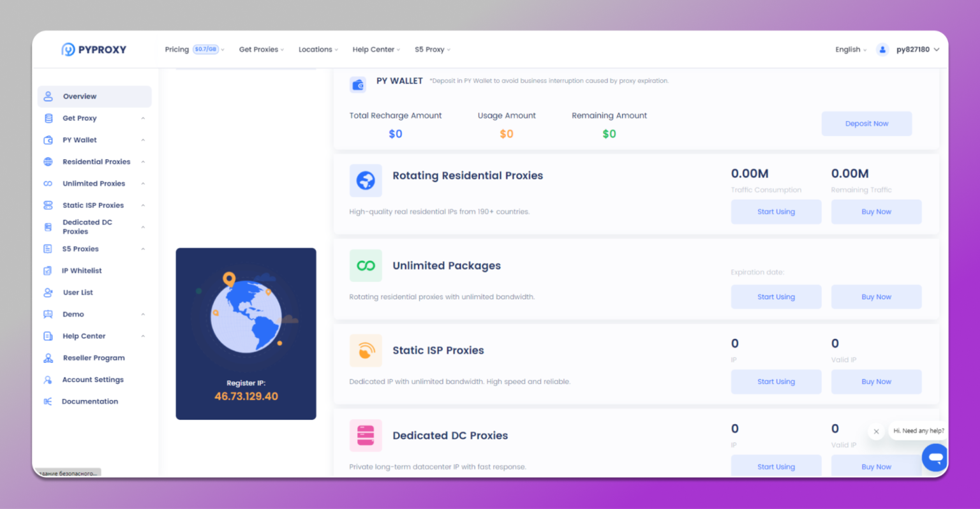
Task: Dismiss the chat greeting with the X
Action: pyautogui.click(x=876, y=431)
